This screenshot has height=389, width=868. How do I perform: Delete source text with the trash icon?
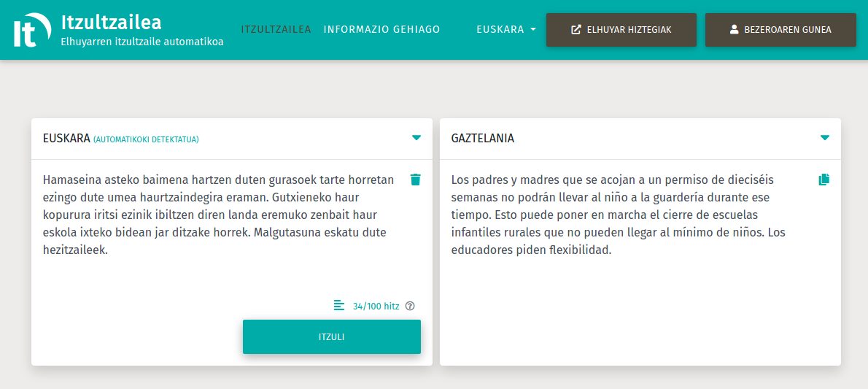tap(415, 180)
